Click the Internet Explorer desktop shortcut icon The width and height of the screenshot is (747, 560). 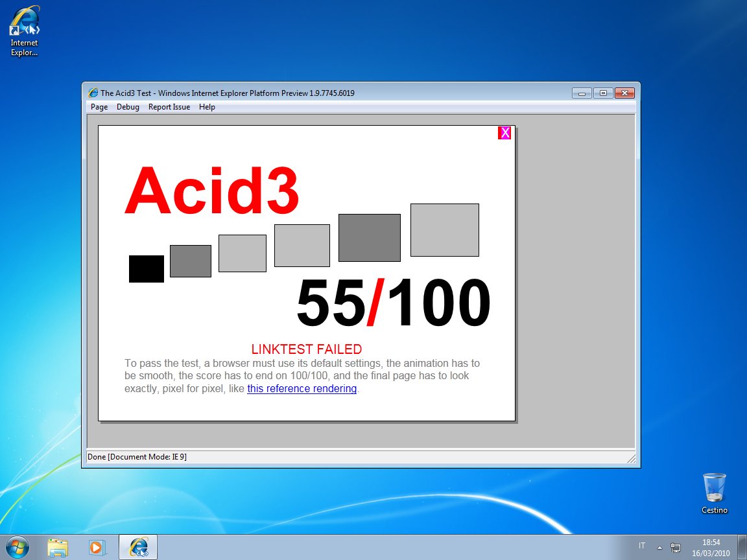coord(24,31)
